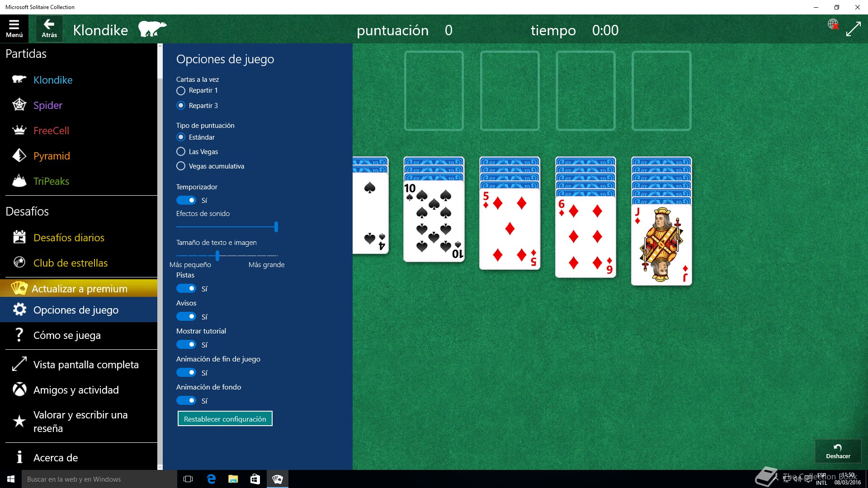Screen dimensions: 868x488
Task: Click the 10 of spades card
Action: click(x=434, y=221)
